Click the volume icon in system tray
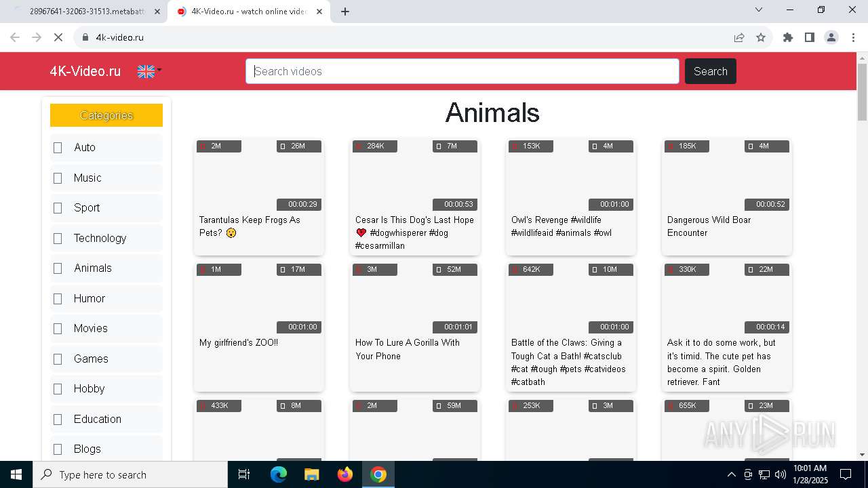 (781, 474)
